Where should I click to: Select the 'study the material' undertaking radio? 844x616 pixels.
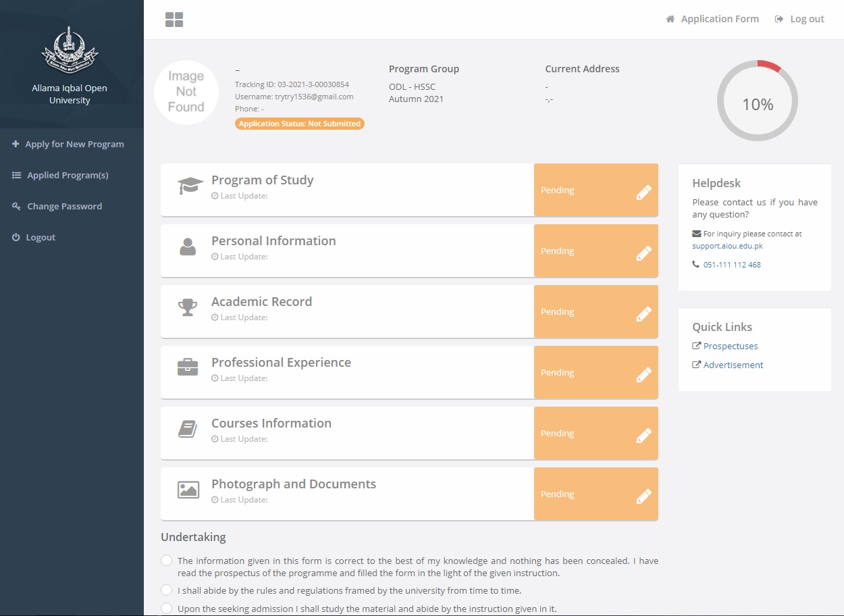click(167, 609)
